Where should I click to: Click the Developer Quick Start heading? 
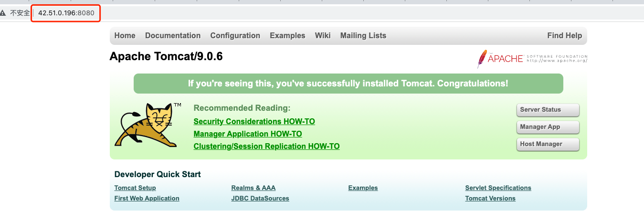pos(158,174)
